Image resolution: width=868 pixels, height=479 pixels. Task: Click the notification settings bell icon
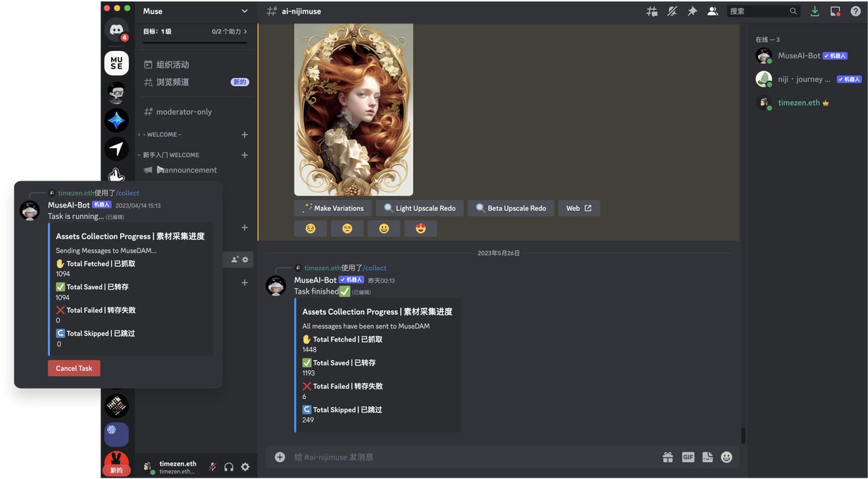click(x=672, y=12)
